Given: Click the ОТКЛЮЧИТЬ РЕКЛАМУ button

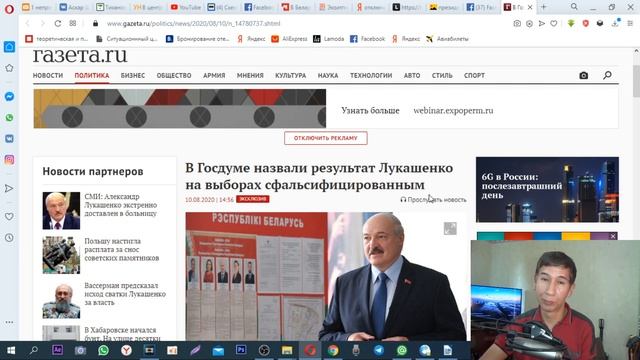Looking at the screenshot, I should coord(326,138).
